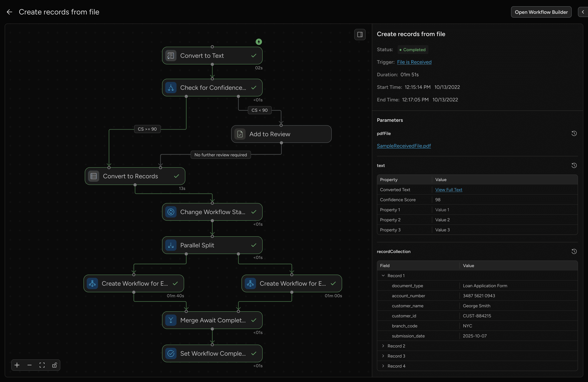The width and height of the screenshot is (588, 382).
Task: Toggle the canvas lock
Action: 54,365
